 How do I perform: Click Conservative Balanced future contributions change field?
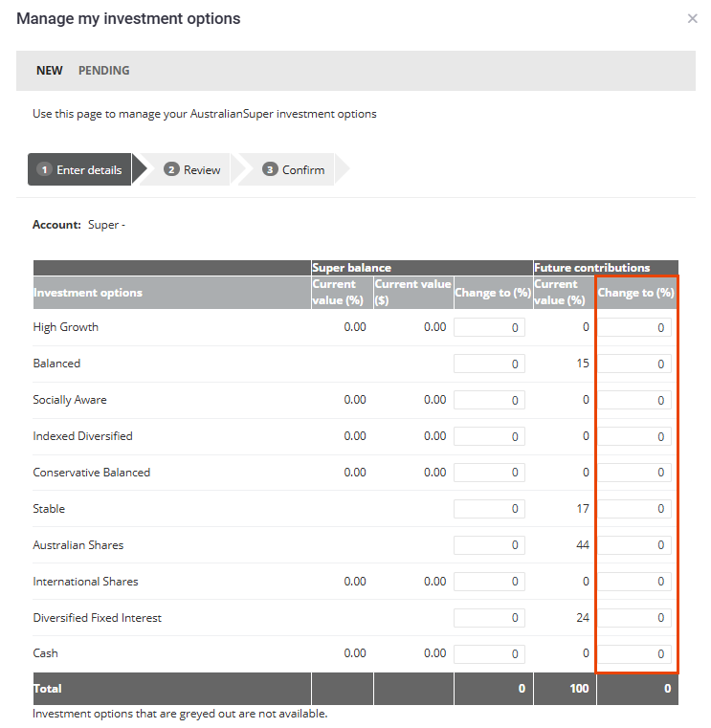pyautogui.click(x=635, y=473)
